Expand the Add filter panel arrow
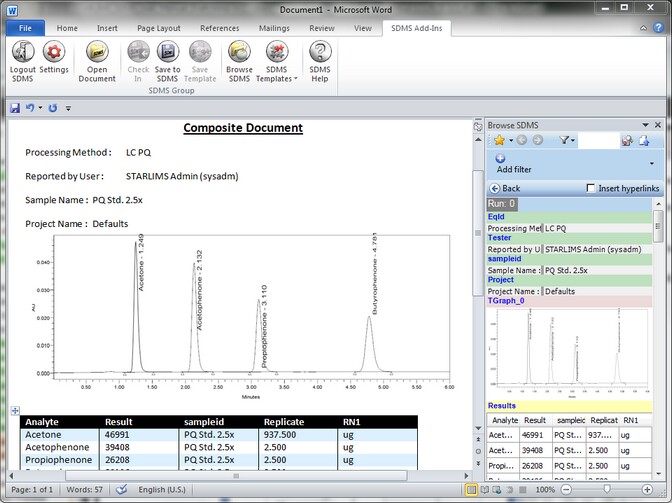Screen dimensions: 672x503 click(652, 163)
